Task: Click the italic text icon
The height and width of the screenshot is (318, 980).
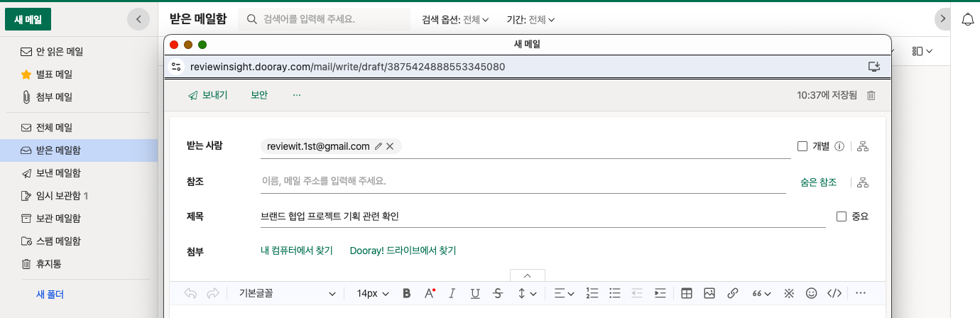Action: click(452, 293)
